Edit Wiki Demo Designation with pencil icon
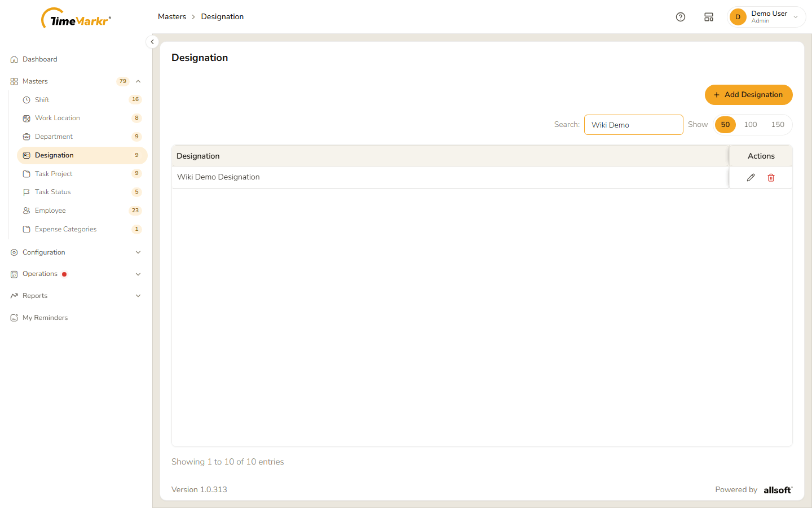 [751, 177]
